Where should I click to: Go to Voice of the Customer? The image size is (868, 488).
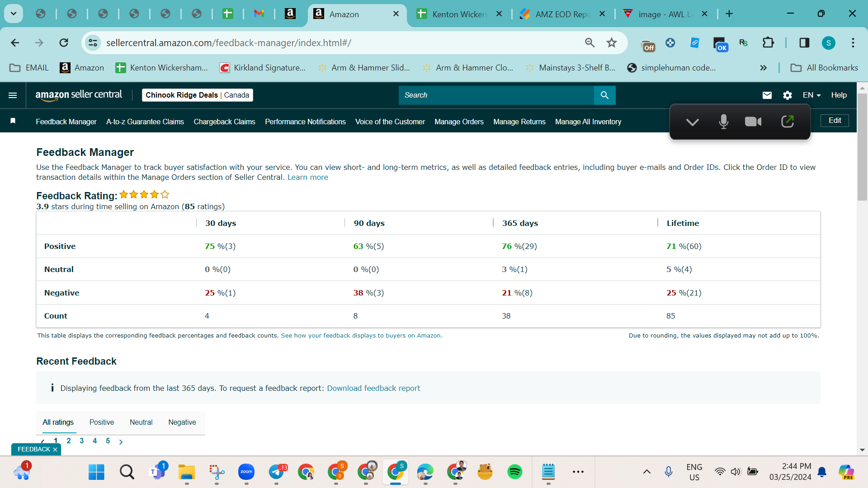click(x=390, y=122)
